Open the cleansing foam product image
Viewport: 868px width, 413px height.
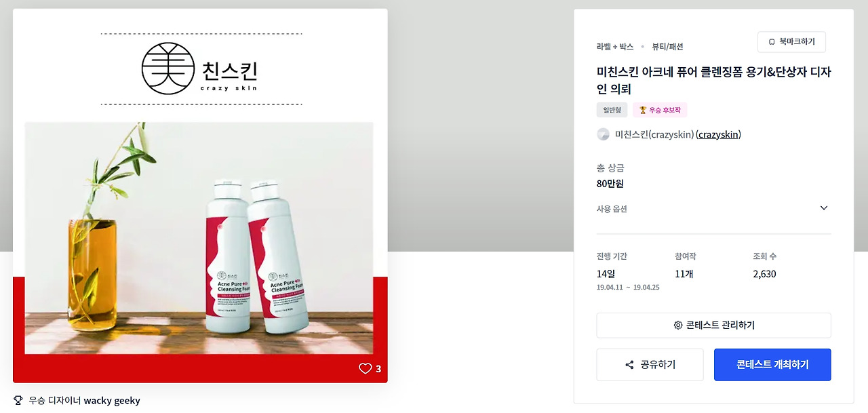click(199, 238)
